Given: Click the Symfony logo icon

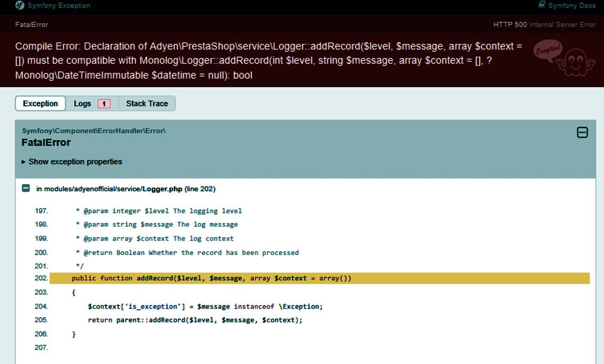Looking at the screenshot, I should point(20,5).
